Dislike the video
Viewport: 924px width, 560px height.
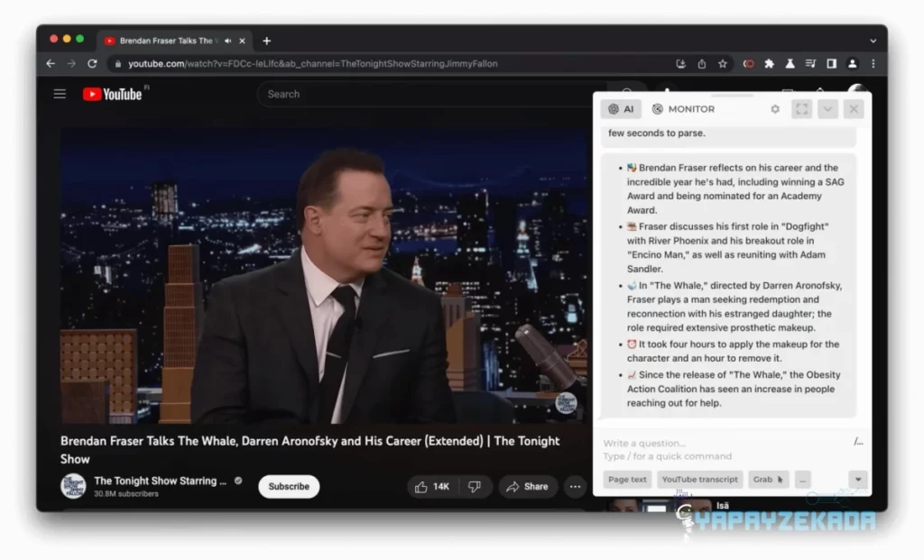475,486
